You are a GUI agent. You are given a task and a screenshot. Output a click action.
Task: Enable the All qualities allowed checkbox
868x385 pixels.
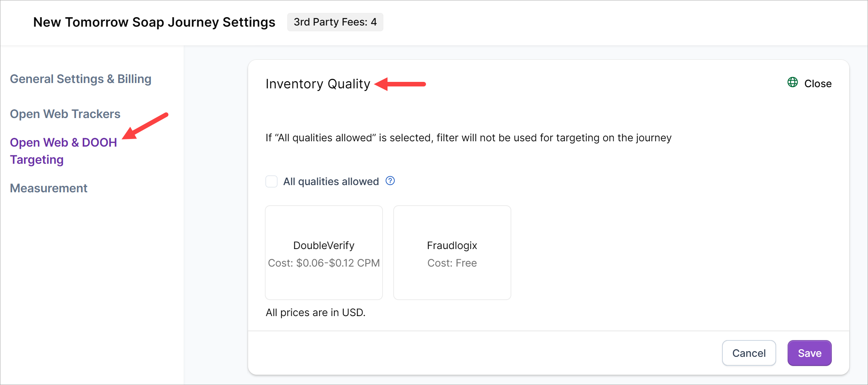(271, 182)
